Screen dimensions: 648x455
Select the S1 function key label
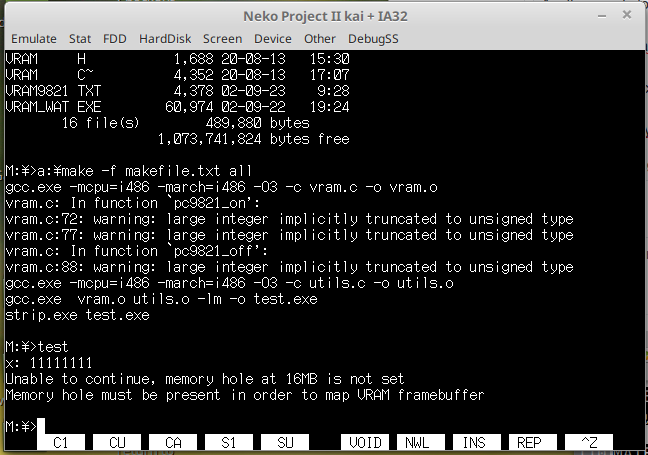click(229, 441)
